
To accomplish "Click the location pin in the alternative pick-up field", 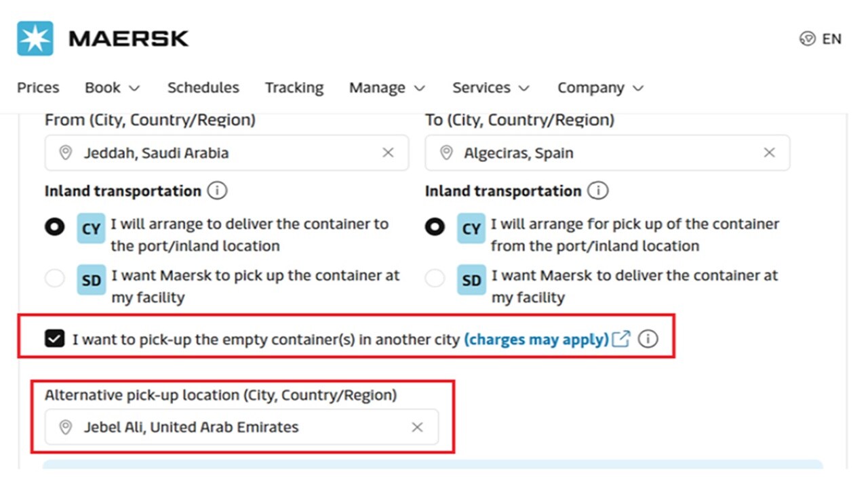I will 66,427.
